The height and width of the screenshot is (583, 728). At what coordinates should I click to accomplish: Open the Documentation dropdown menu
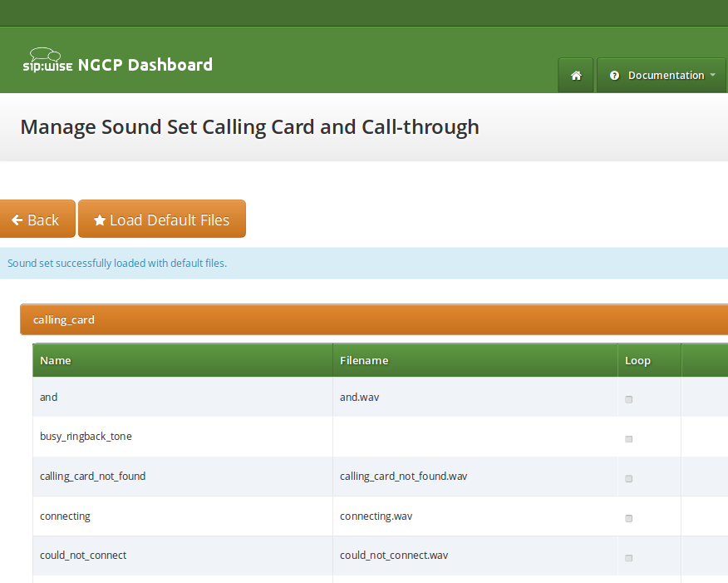pos(662,76)
